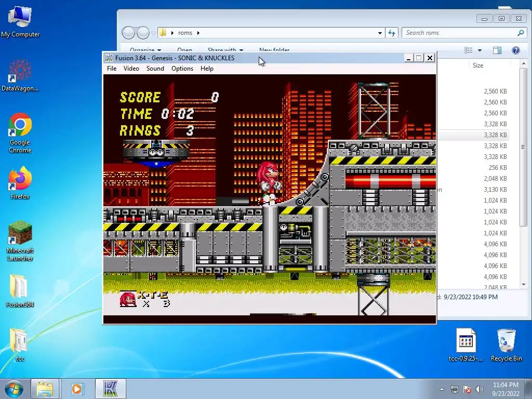Viewport: 532px width, 399px height.
Task: Select the Recycle Bin icon
Action: pyautogui.click(x=506, y=345)
